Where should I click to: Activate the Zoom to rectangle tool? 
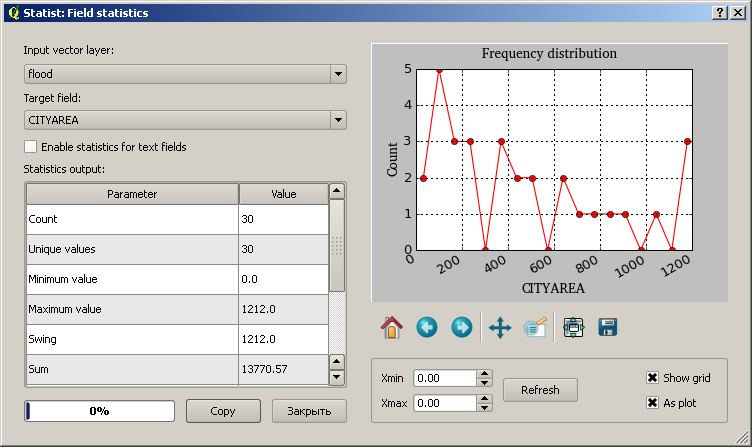pyautogui.click(x=535, y=328)
